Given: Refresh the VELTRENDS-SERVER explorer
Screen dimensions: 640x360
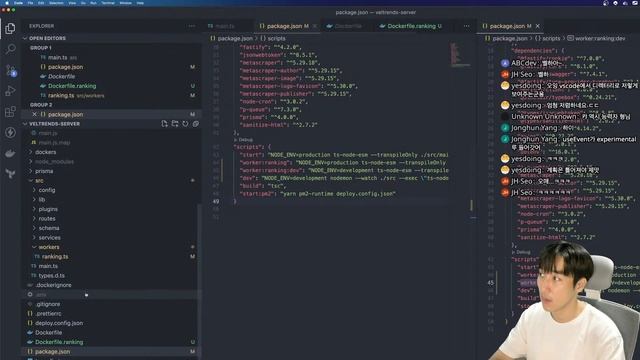Looking at the screenshot, I should point(185,124).
